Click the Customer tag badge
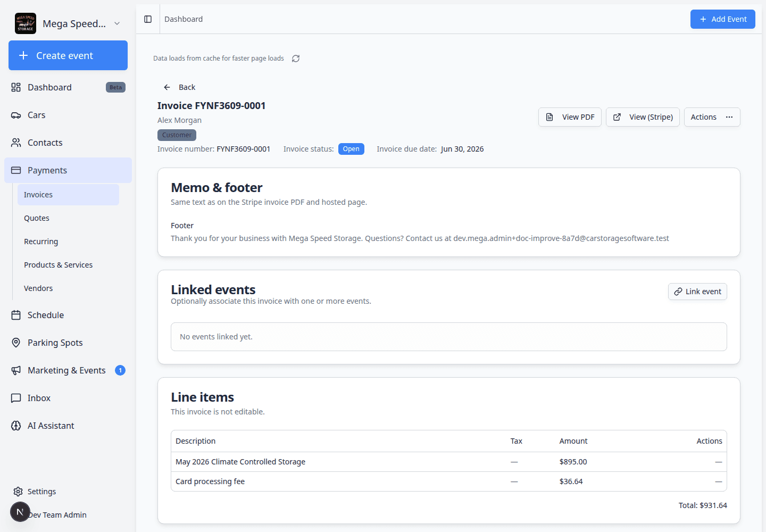This screenshot has height=532, width=766. click(177, 135)
